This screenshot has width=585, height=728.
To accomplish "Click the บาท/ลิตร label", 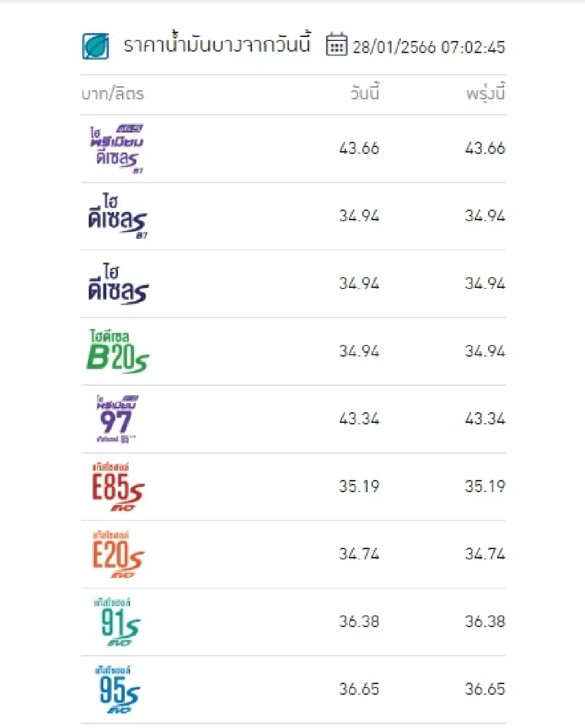I will pyautogui.click(x=113, y=94).
